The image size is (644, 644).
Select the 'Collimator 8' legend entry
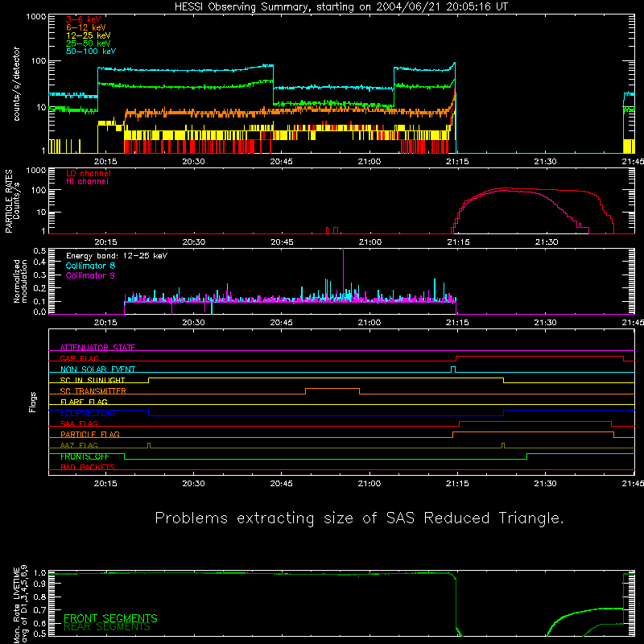[x=90, y=266]
